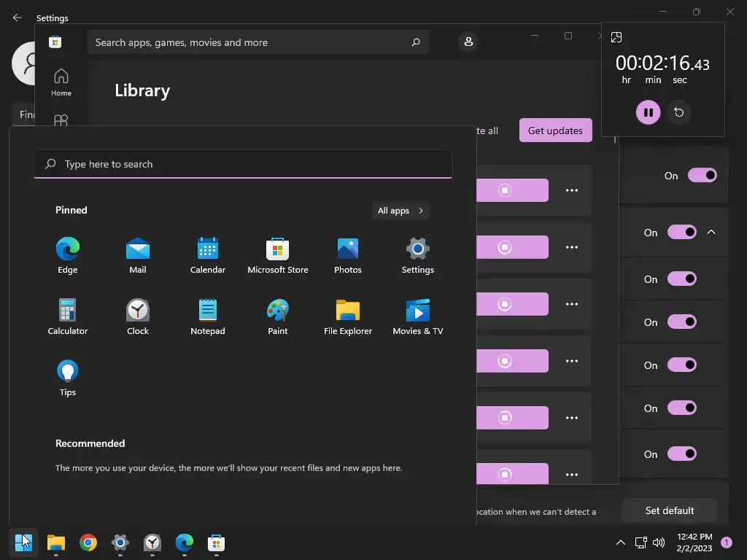The height and width of the screenshot is (560, 747).
Task: Focus the Microsoft Store search field
Action: tap(258, 42)
